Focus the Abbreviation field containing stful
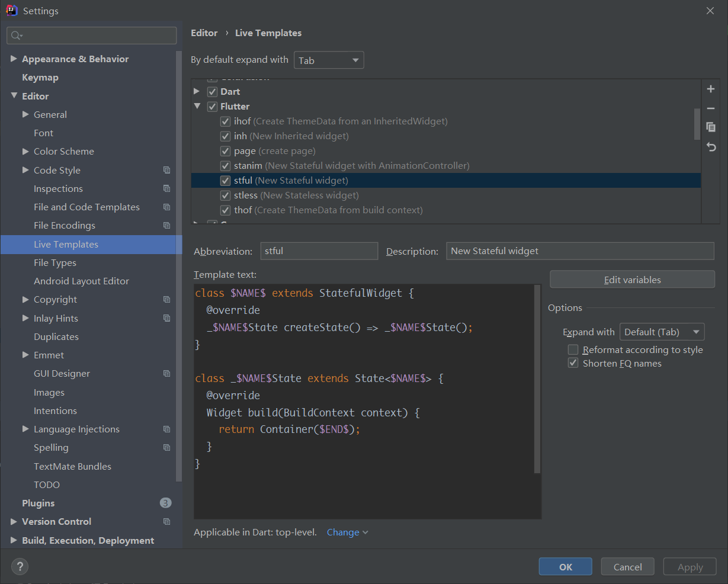728x584 pixels. click(x=319, y=251)
